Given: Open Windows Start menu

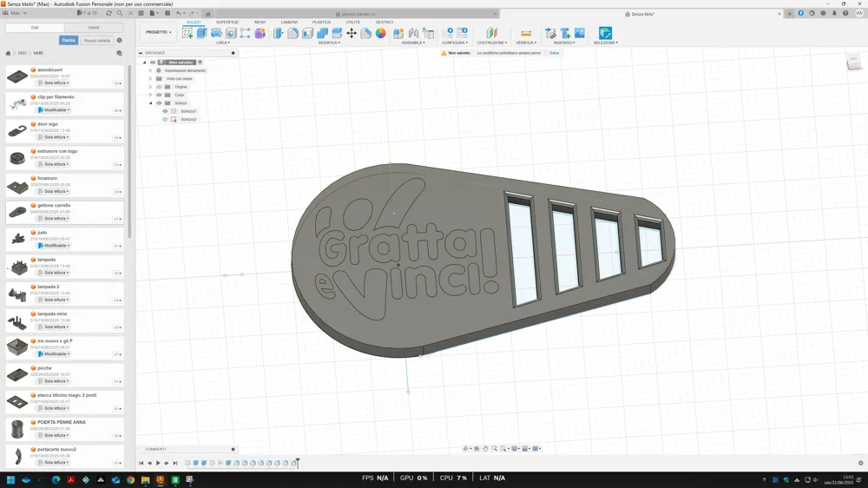Looking at the screenshot, I should click(x=10, y=479).
